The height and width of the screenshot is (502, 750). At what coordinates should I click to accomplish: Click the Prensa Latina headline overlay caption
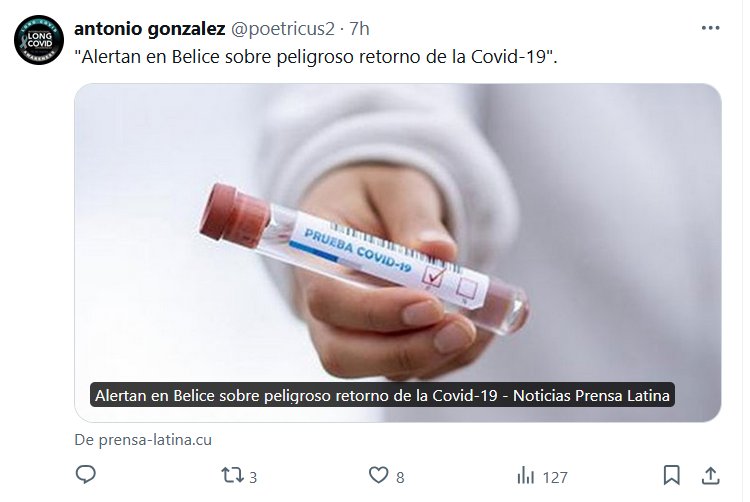click(382, 395)
